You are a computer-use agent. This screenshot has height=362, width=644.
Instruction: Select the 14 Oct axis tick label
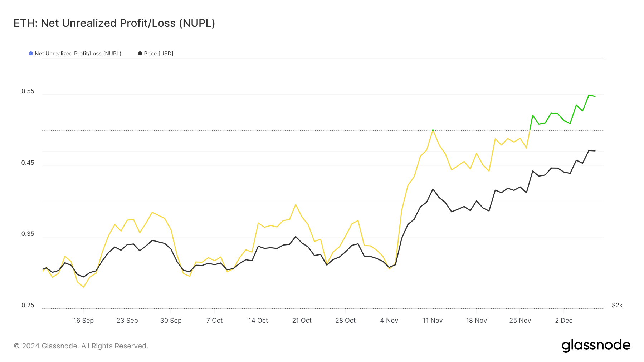point(258,321)
